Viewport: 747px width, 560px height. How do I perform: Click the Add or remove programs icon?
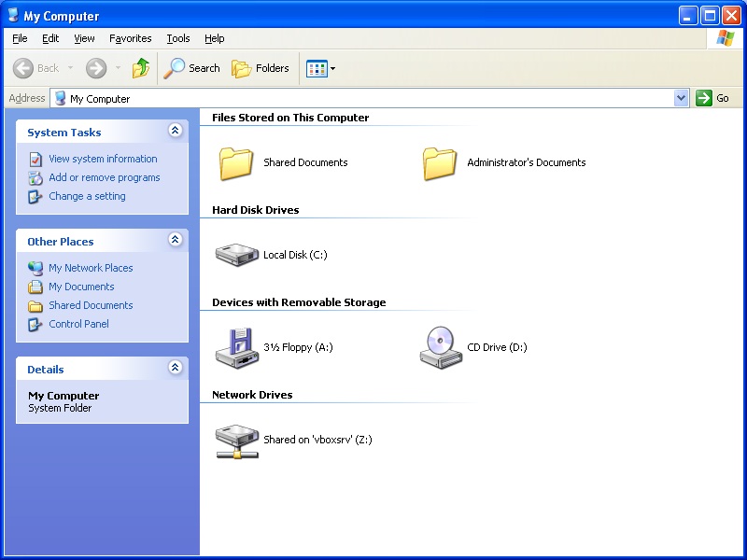[35, 177]
